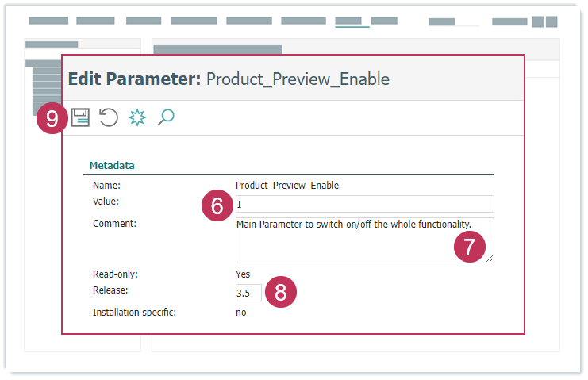The width and height of the screenshot is (588, 380).
Task: Click the Edit Parameter dialog title
Action: (x=229, y=79)
